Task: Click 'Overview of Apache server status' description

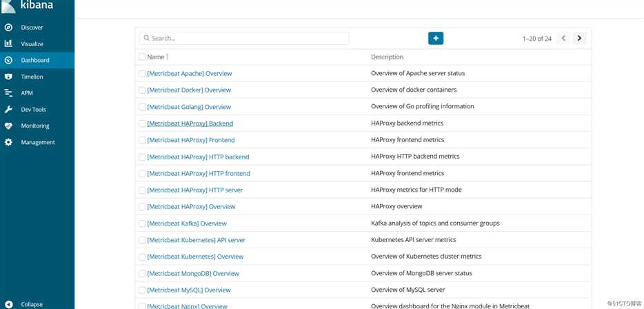Action: pos(418,73)
